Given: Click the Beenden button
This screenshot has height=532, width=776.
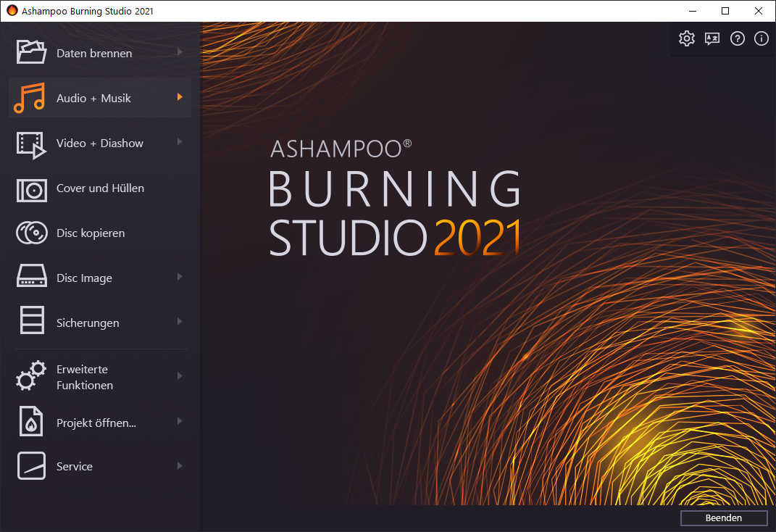Looking at the screenshot, I should [x=724, y=518].
